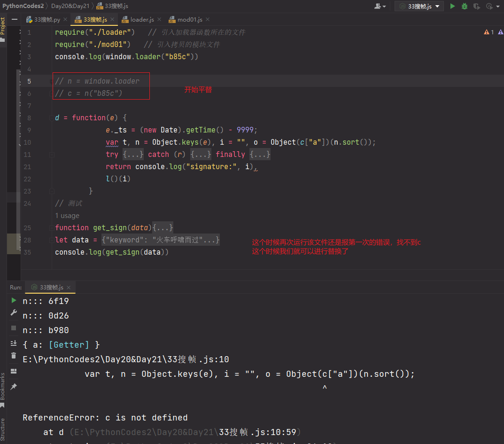The height and width of the screenshot is (444, 504).
Task: Start debugging with the bug icon
Action: (465, 6)
